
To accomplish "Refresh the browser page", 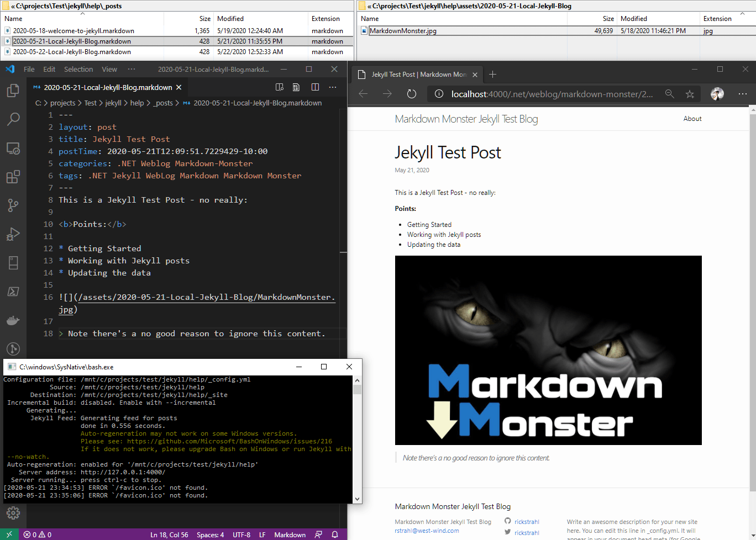I will coord(412,94).
